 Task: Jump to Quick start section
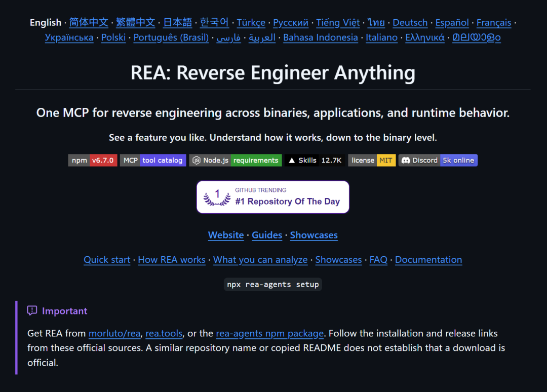pos(107,260)
